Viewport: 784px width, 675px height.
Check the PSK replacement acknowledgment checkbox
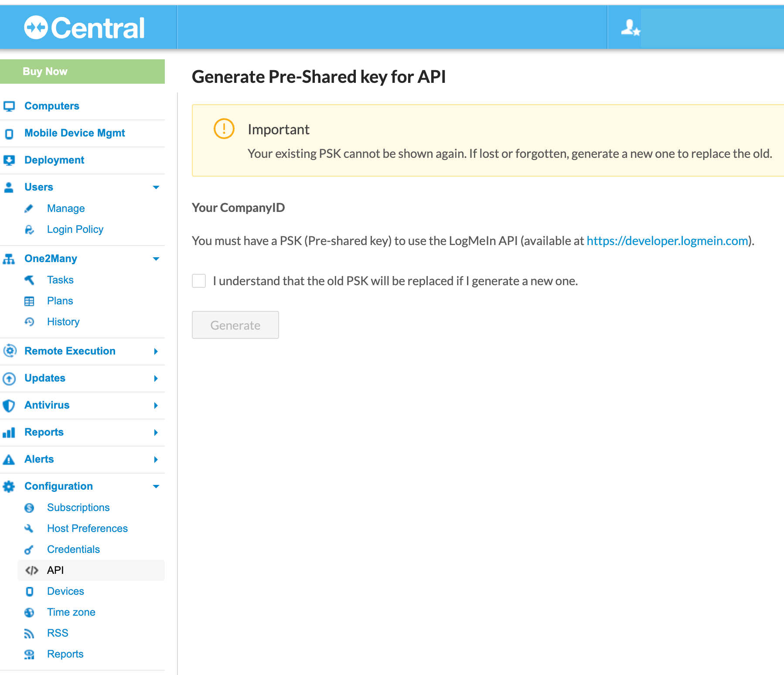(x=199, y=281)
